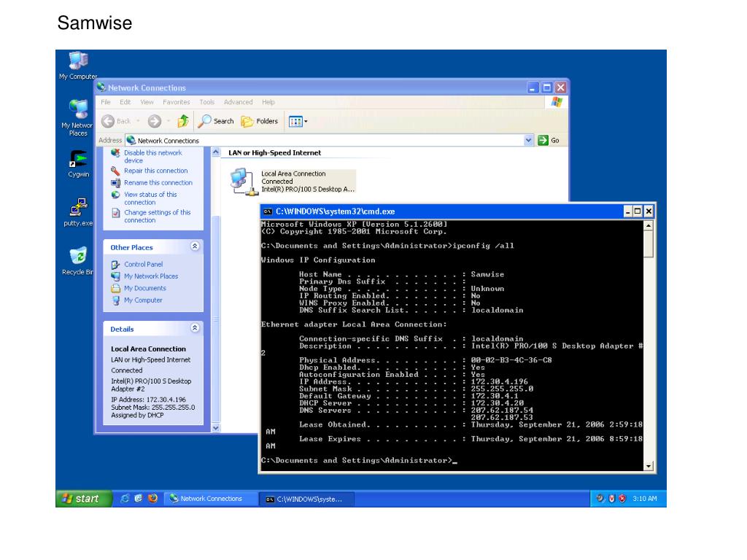Click the View status of this connection icon
Screen dimensions: 747x560
[x=115, y=195]
